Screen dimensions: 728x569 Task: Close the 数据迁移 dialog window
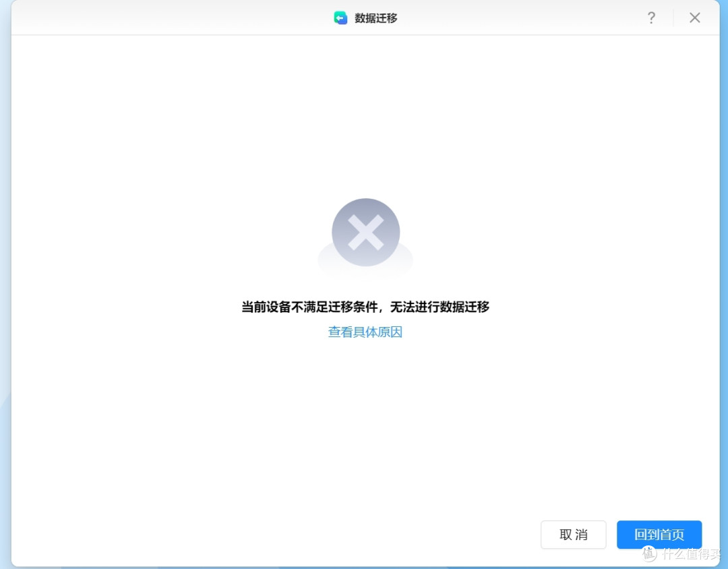point(694,18)
